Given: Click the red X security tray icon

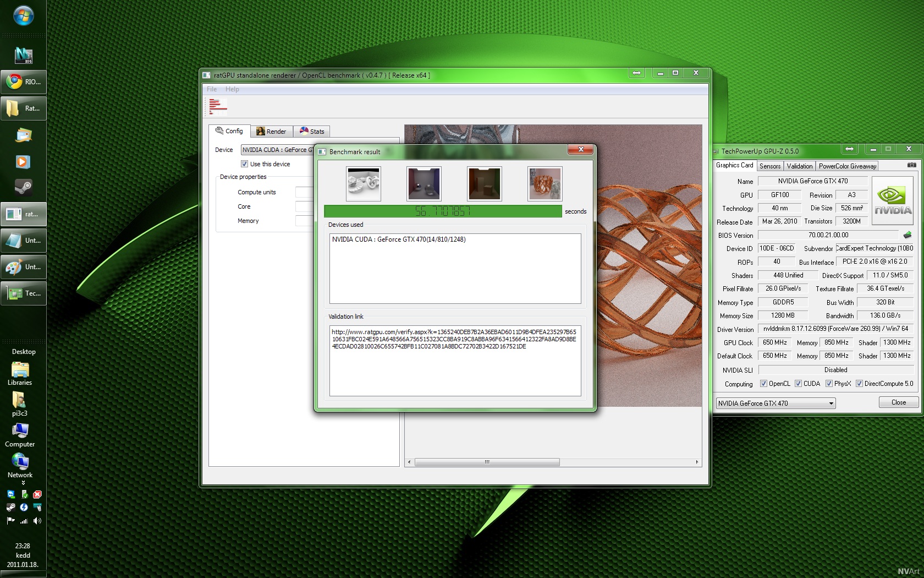Looking at the screenshot, I should pyautogui.click(x=37, y=494).
